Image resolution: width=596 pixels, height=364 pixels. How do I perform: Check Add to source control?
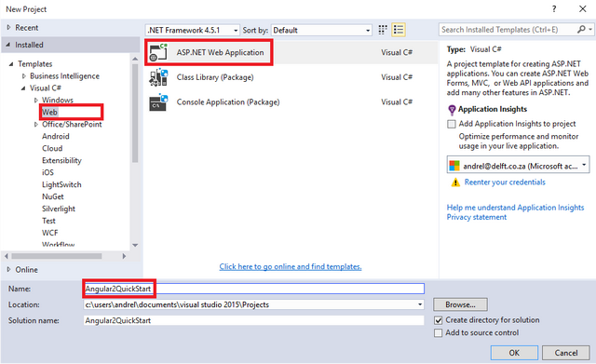[439, 333]
